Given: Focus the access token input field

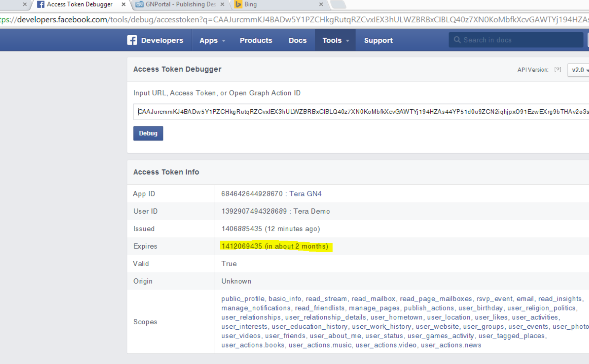Looking at the screenshot, I should tap(361, 112).
